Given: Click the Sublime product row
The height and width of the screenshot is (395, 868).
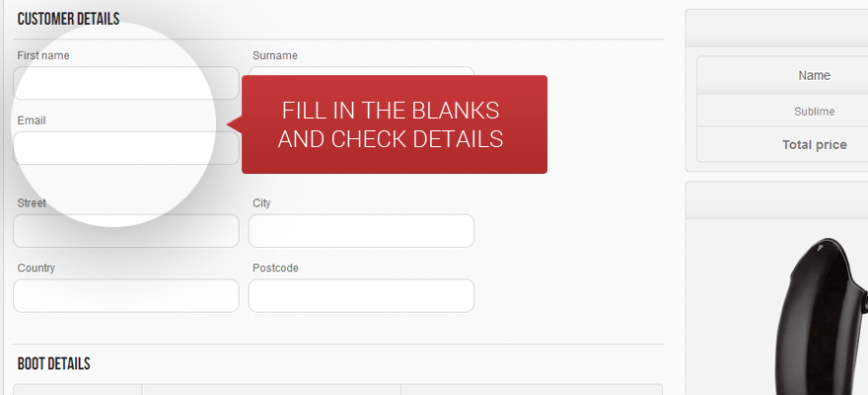Looking at the screenshot, I should click(814, 112).
